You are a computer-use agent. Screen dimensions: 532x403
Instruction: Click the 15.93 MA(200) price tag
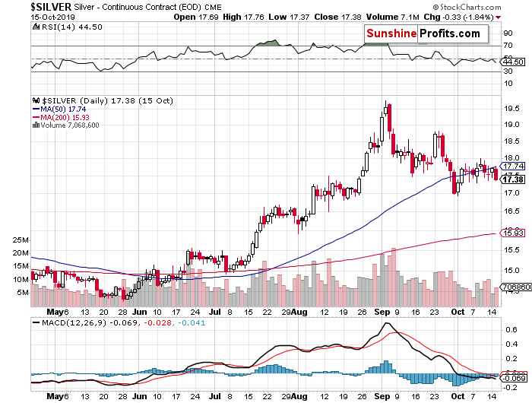[x=513, y=233]
